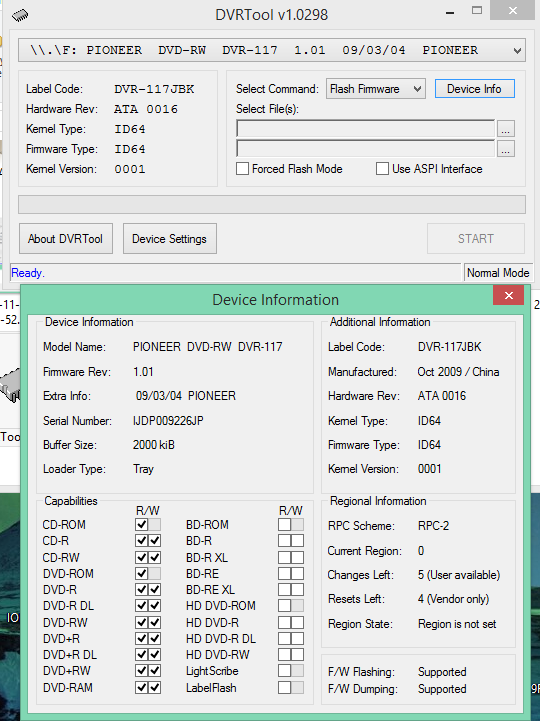This screenshot has height=721, width=540.
Task: Toggle BD-ROM read checkbox
Action: click(x=284, y=525)
